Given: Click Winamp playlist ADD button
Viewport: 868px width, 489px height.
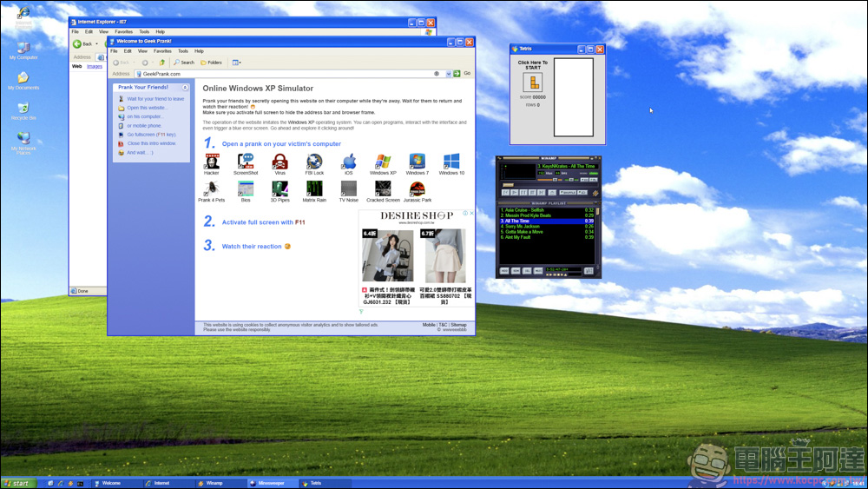Looking at the screenshot, I should (504, 271).
